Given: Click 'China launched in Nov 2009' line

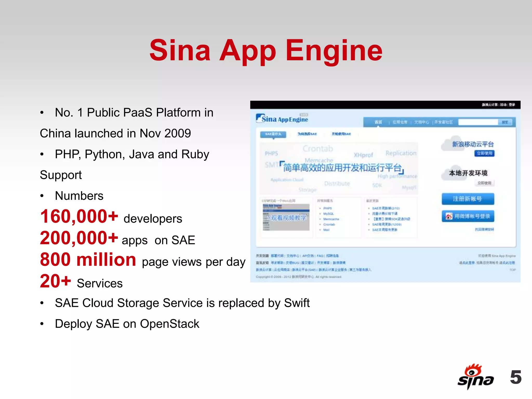Looking at the screenshot, I should [115, 134].
